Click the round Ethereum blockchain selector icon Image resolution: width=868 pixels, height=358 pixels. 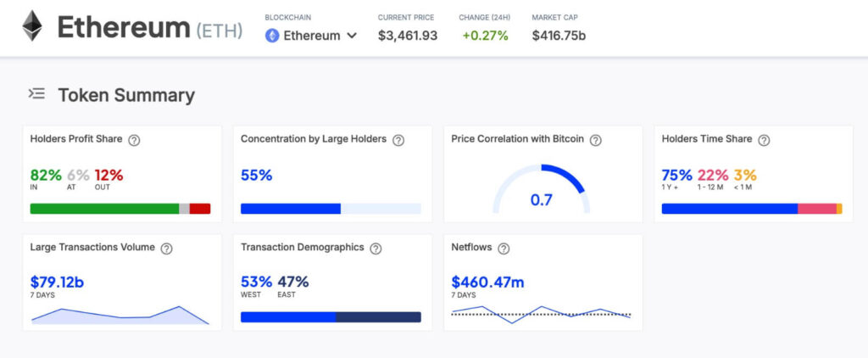pos(272,36)
